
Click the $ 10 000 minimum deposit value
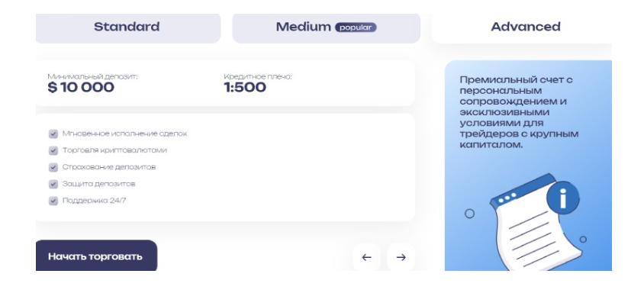point(81,88)
